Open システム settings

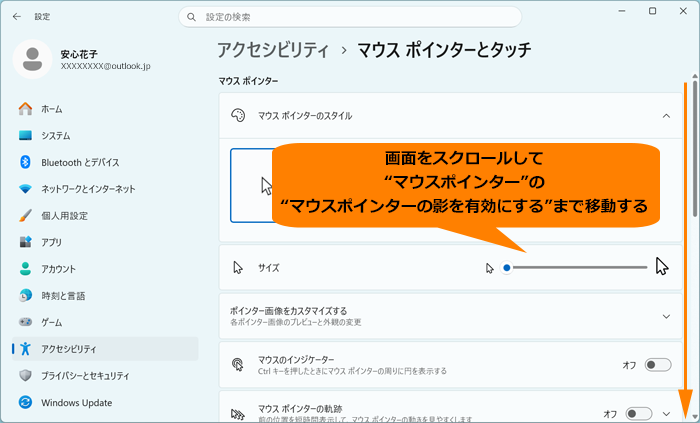coord(105,135)
